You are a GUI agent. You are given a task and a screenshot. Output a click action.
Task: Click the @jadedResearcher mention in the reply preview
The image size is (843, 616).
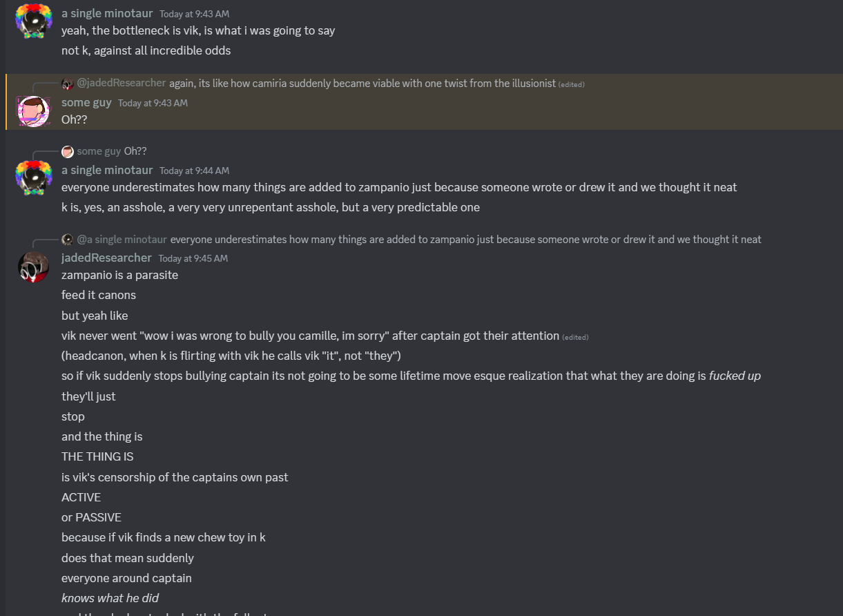122,83
